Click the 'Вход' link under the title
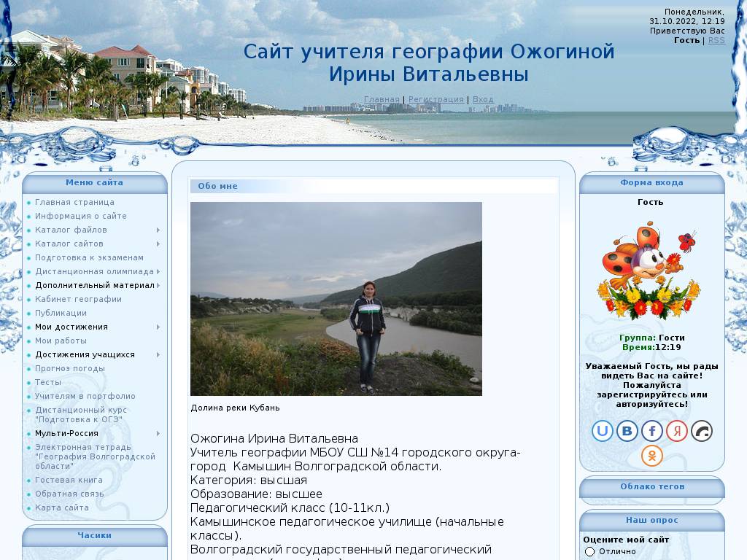 click(483, 100)
